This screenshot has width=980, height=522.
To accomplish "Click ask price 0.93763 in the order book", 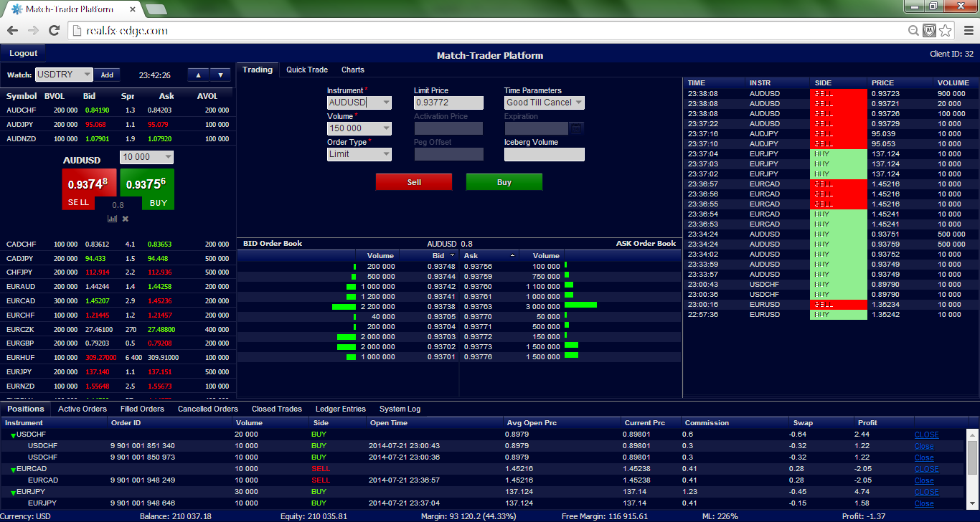I will [478, 306].
